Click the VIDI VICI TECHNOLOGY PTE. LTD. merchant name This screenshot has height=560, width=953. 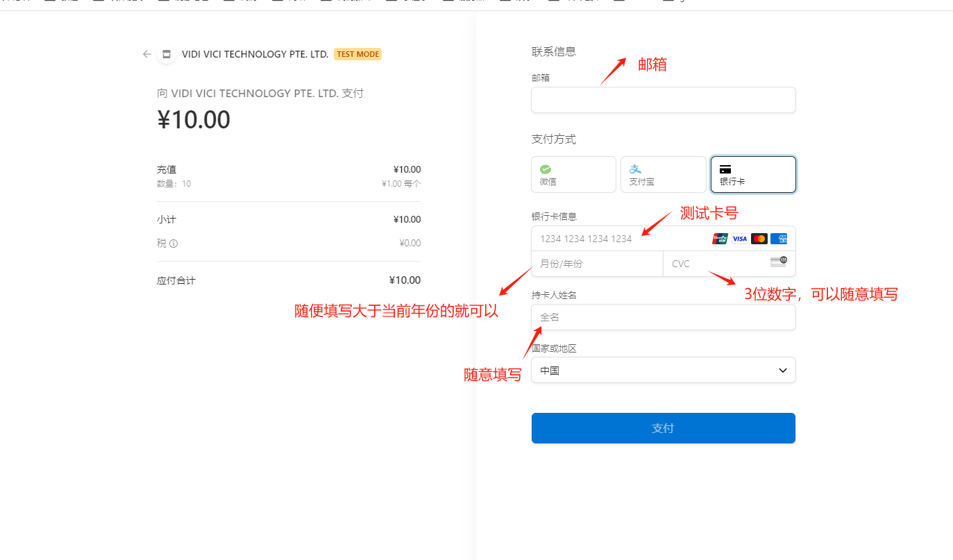point(255,54)
